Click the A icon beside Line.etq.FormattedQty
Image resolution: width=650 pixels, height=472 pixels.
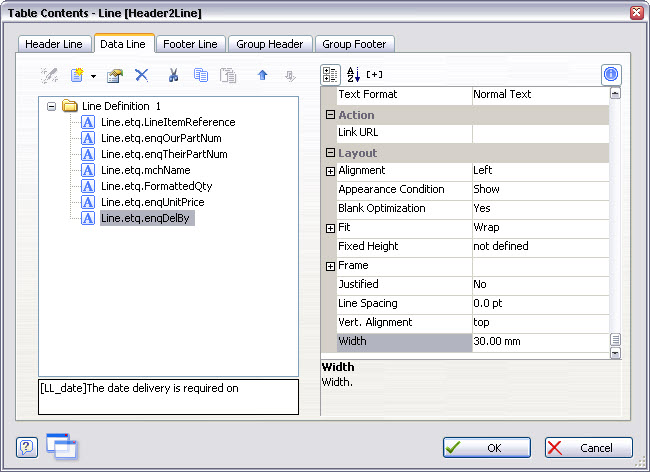87,186
